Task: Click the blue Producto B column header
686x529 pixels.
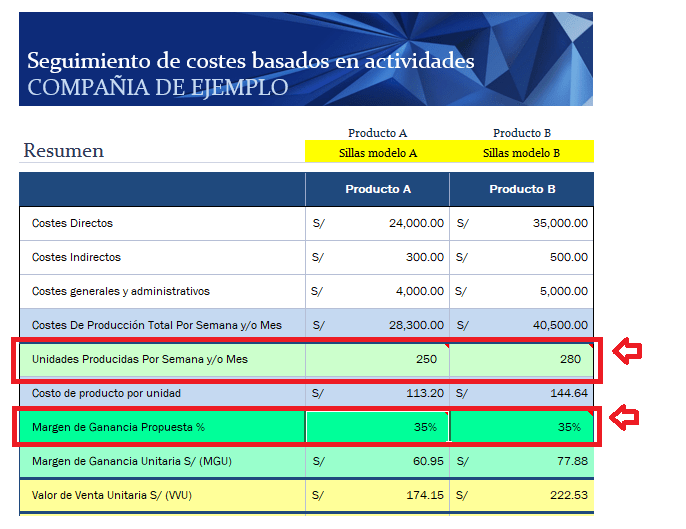Action: (521, 189)
